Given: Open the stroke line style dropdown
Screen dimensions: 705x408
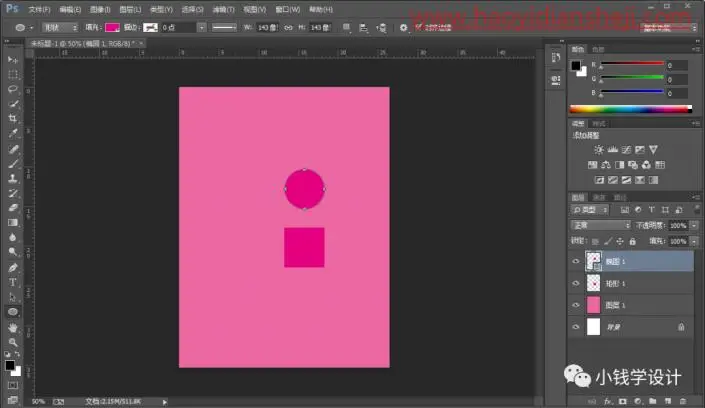Looking at the screenshot, I should [x=224, y=27].
